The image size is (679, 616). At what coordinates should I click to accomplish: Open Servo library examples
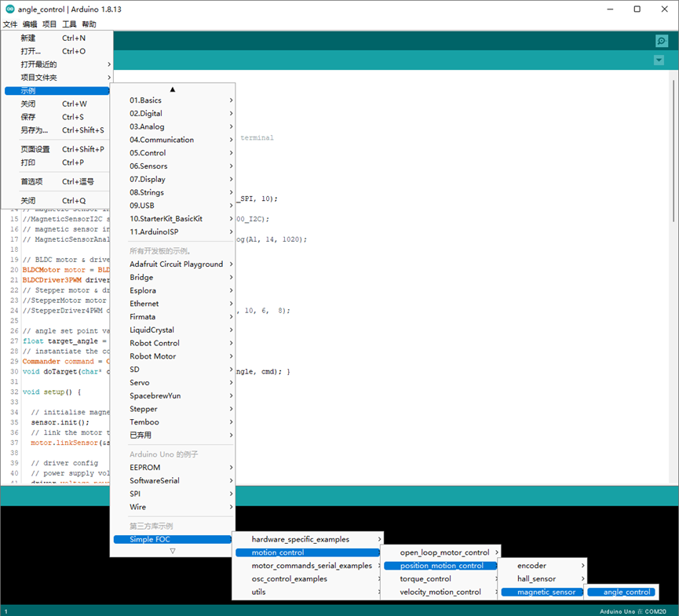[173, 382]
